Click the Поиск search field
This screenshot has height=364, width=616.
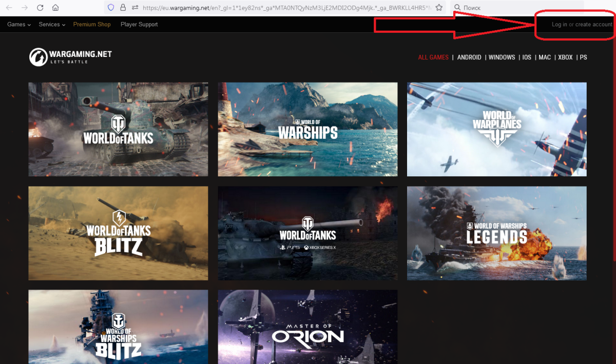pyautogui.click(x=517, y=8)
